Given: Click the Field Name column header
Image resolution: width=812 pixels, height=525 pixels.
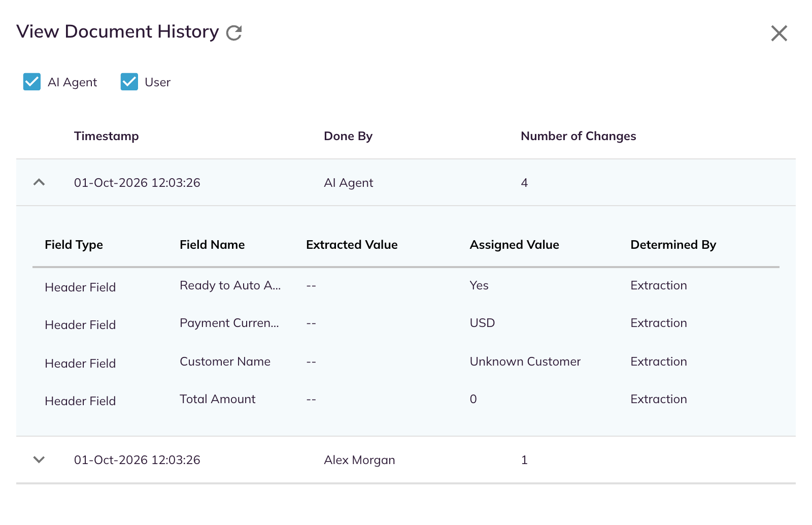Looking at the screenshot, I should [x=212, y=245].
